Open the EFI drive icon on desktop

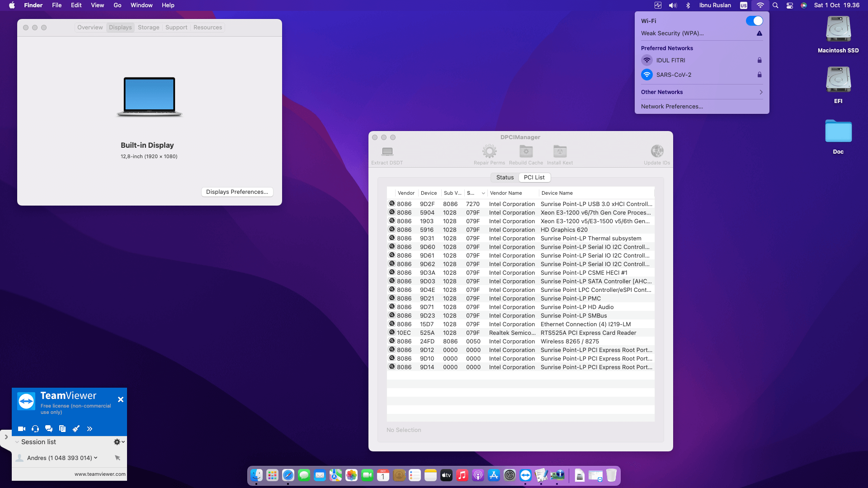(x=838, y=80)
